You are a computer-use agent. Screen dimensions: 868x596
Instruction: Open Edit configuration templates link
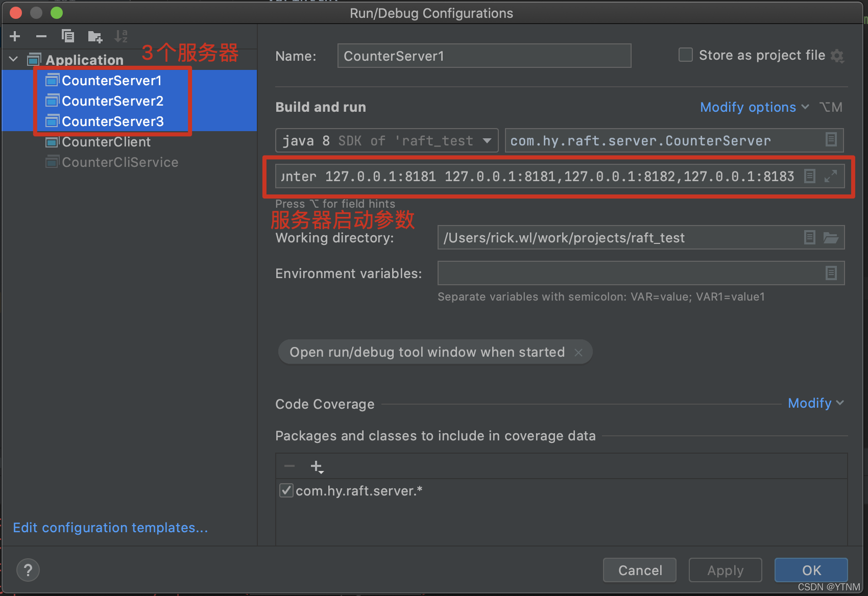[110, 528]
